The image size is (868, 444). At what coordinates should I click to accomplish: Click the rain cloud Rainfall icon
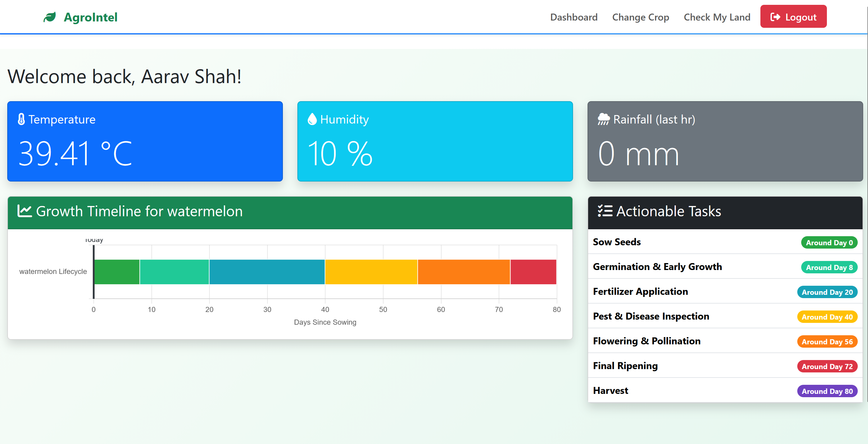click(603, 119)
